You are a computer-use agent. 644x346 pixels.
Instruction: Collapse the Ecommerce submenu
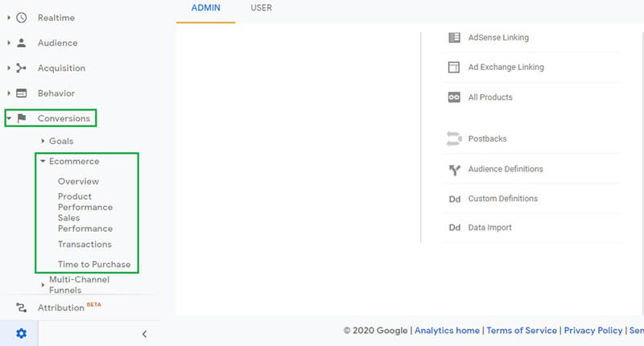[x=43, y=162]
